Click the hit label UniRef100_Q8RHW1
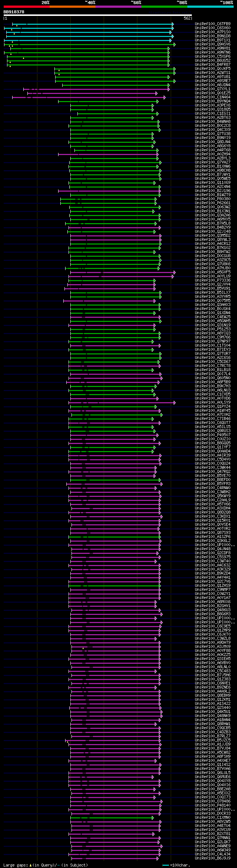Viewport: 237px width, 868px height. point(213,724)
